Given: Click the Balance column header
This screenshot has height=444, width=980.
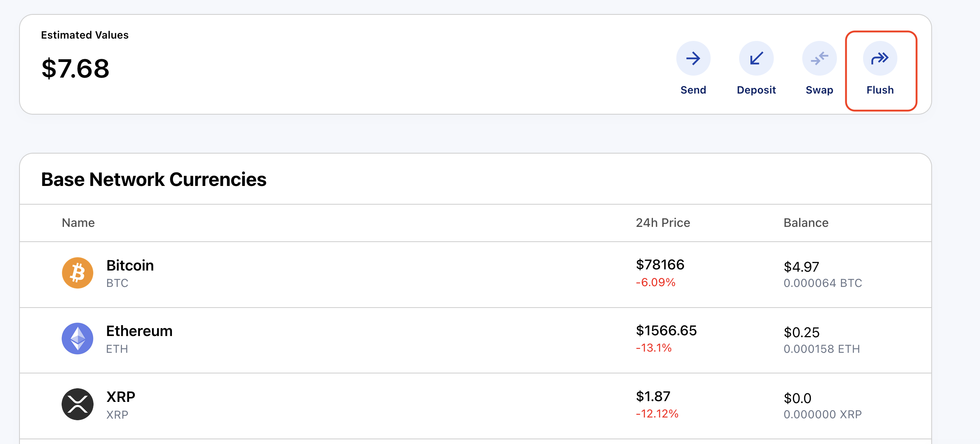Looking at the screenshot, I should pos(806,223).
